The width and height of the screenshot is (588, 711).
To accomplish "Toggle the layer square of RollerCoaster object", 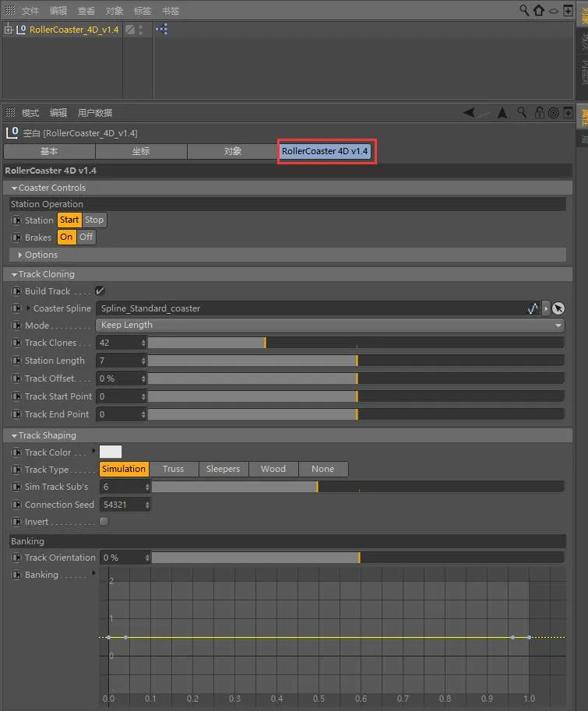I will click(130, 30).
